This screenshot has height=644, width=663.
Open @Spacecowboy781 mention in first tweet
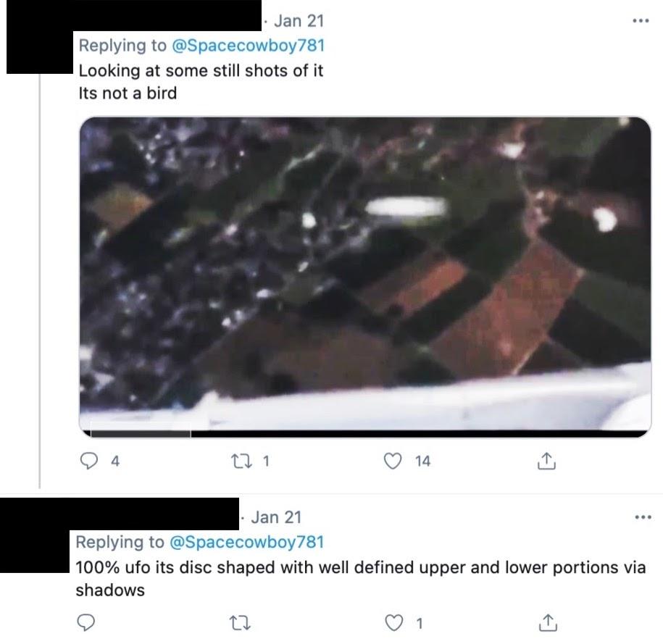[x=249, y=45]
